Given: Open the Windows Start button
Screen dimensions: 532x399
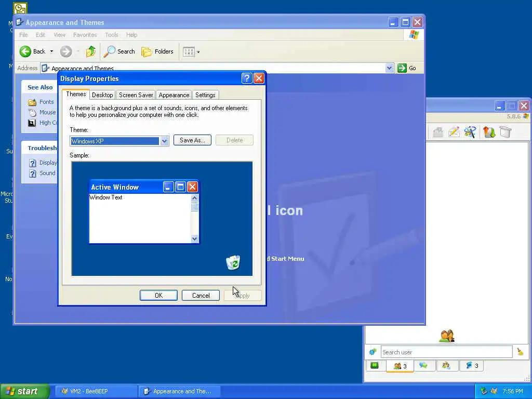Looking at the screenshot, I should pos(24,391).
